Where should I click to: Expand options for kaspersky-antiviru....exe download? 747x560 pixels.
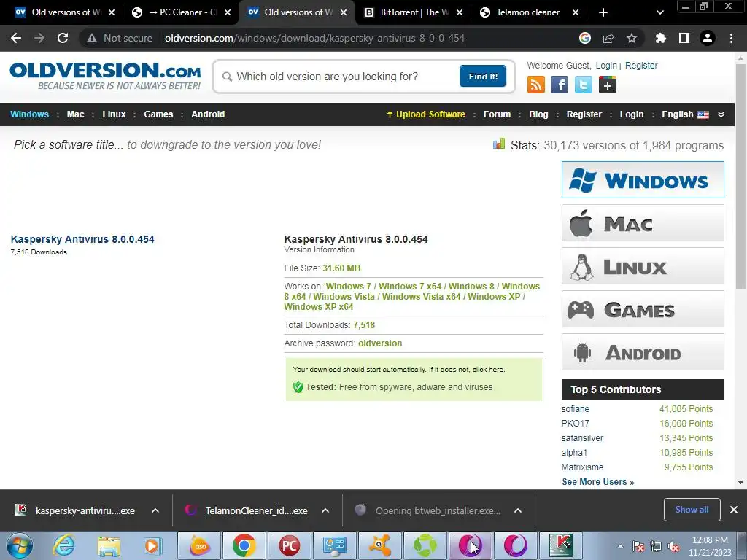(155, 510)
